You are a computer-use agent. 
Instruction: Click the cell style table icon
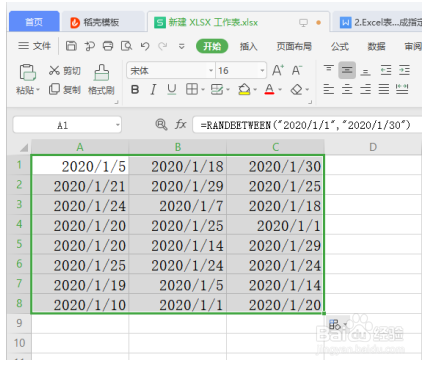[217, 89]
